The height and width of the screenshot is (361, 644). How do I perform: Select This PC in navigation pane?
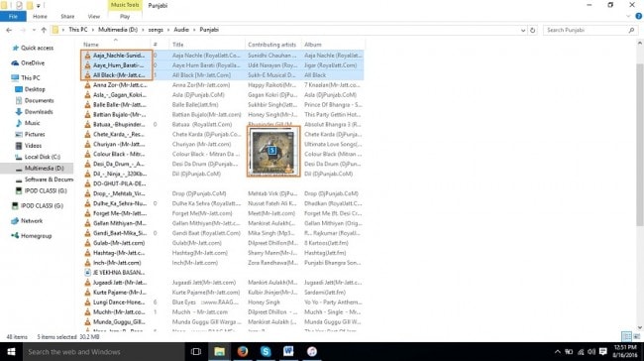coord(31,77)
